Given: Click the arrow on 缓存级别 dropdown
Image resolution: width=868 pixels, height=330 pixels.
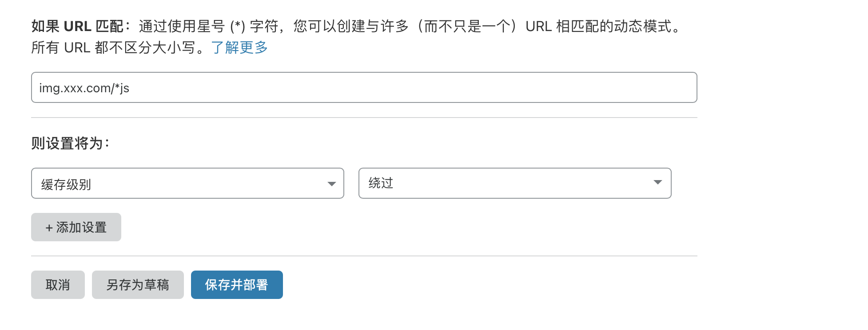Looking at the screenshot, I should [x=331, y=184].
